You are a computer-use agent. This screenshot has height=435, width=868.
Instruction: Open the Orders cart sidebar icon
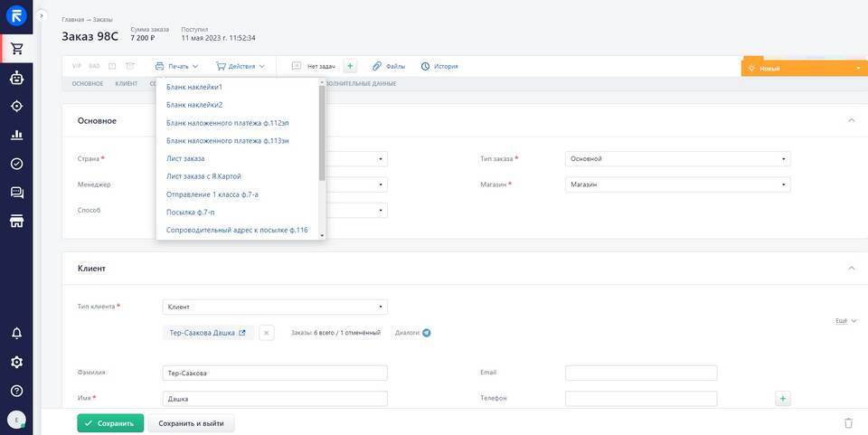click(x=16, y=49)
